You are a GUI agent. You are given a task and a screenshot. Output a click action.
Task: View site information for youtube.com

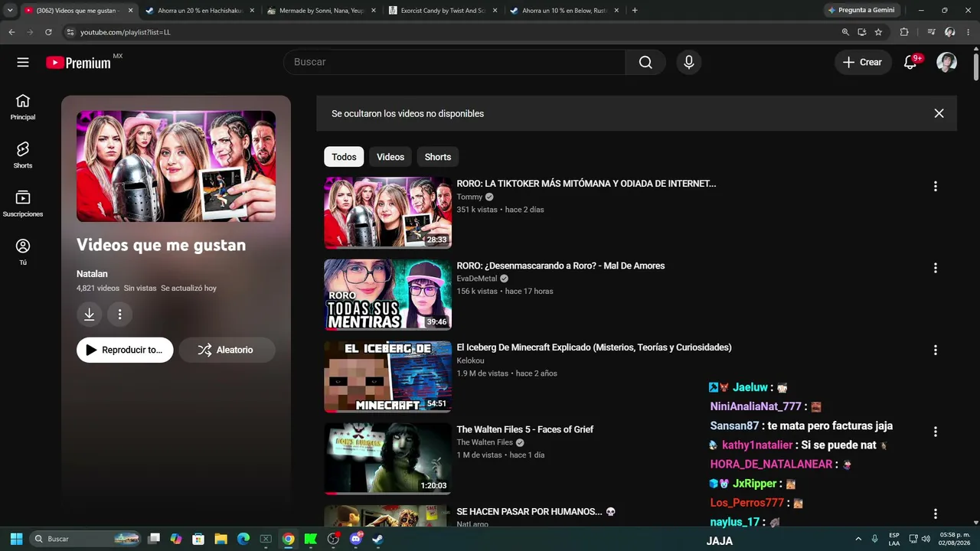pos(70,32)
